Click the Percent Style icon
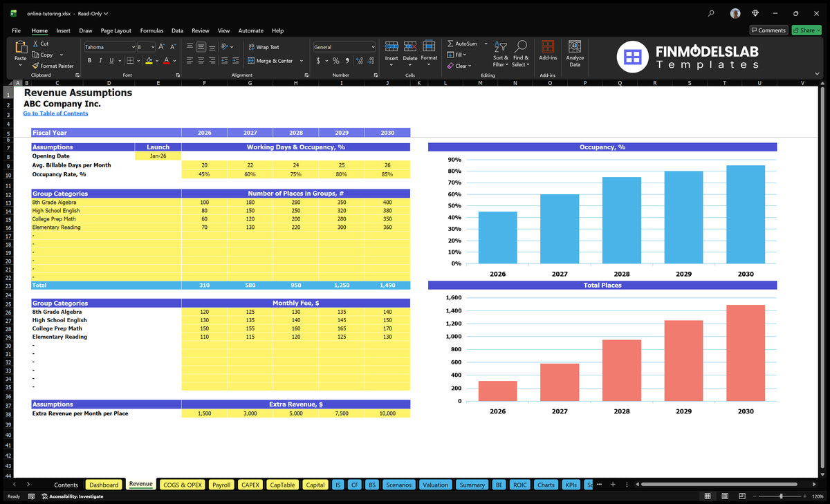The width and height of the screenshot is (830, 504). pyautogui.click(x=336, y=61)
